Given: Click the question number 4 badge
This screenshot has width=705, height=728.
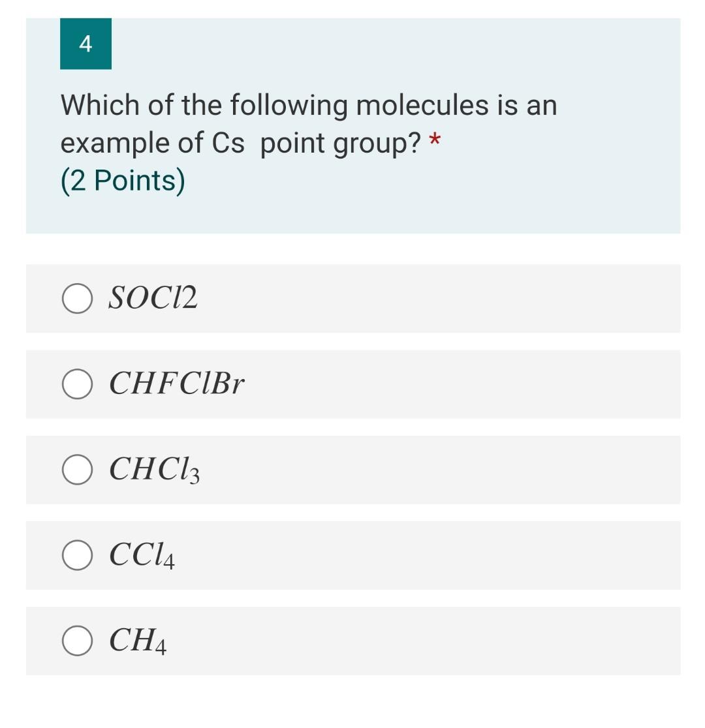Looking at the screenshot, I should pyautogui.click(x=85, y=45).
